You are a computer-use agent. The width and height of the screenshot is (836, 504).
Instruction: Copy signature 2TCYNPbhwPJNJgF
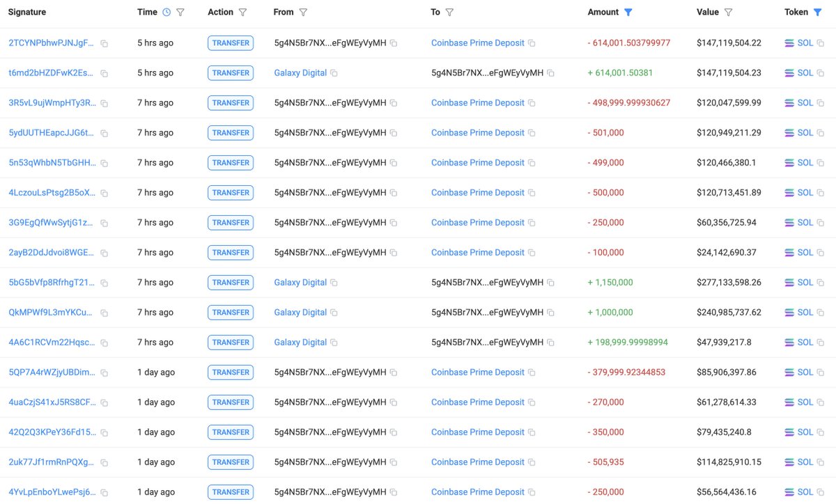(x=104, y=43)
